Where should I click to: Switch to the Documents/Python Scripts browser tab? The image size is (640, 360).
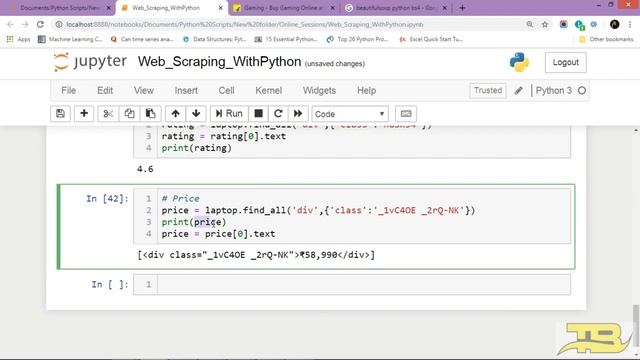click(x=59, y=8)
